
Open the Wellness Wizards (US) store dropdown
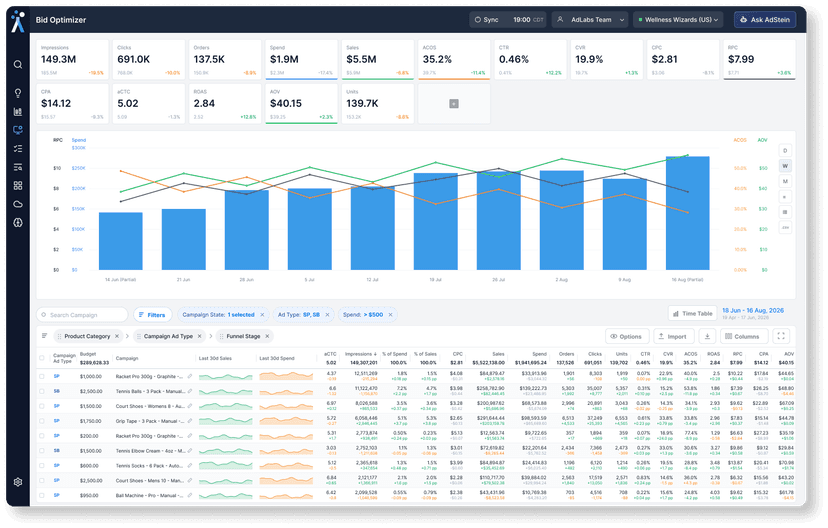tap(678, 20)
